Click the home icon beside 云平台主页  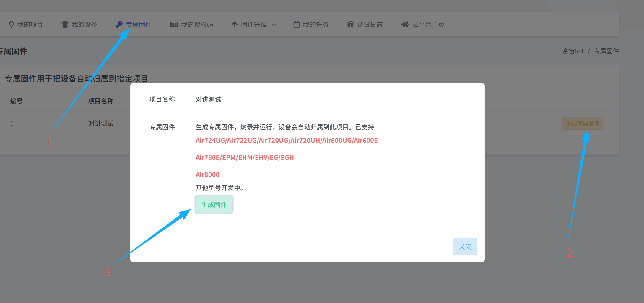[405, 25]
